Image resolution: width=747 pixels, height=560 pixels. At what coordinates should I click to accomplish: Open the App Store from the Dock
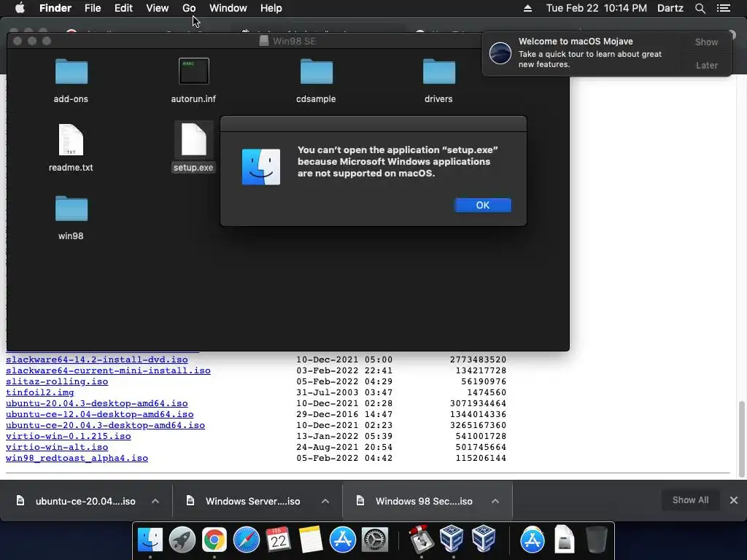pyautogui.click(x=343, y=540)
